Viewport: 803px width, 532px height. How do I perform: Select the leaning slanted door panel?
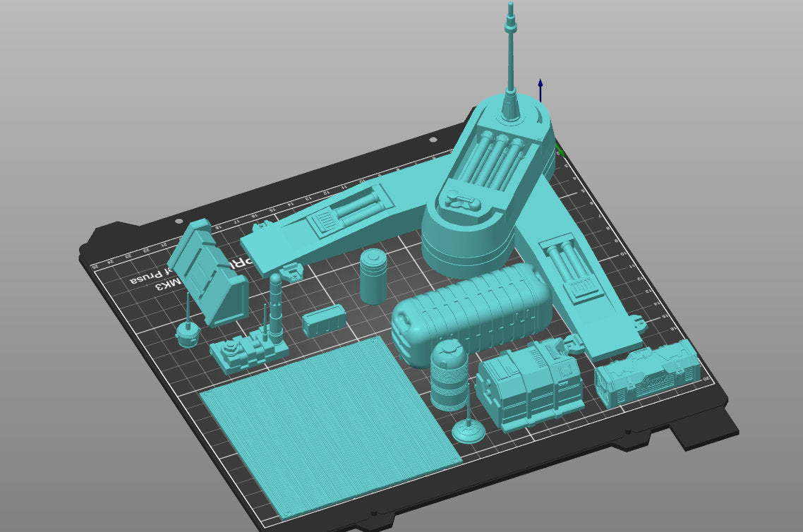click(208, 275)
